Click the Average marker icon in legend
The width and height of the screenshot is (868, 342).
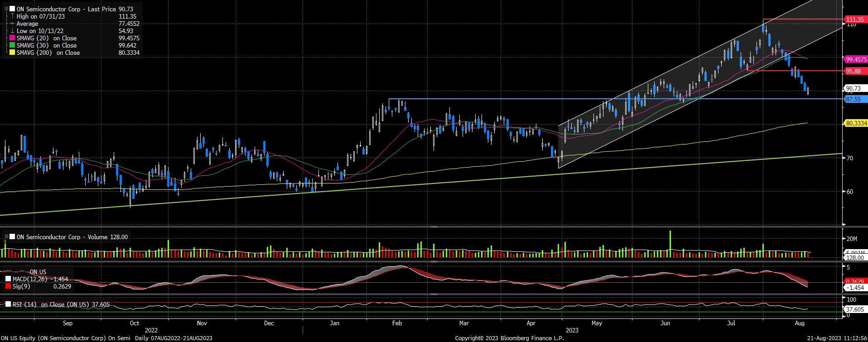tap(12, 24)
